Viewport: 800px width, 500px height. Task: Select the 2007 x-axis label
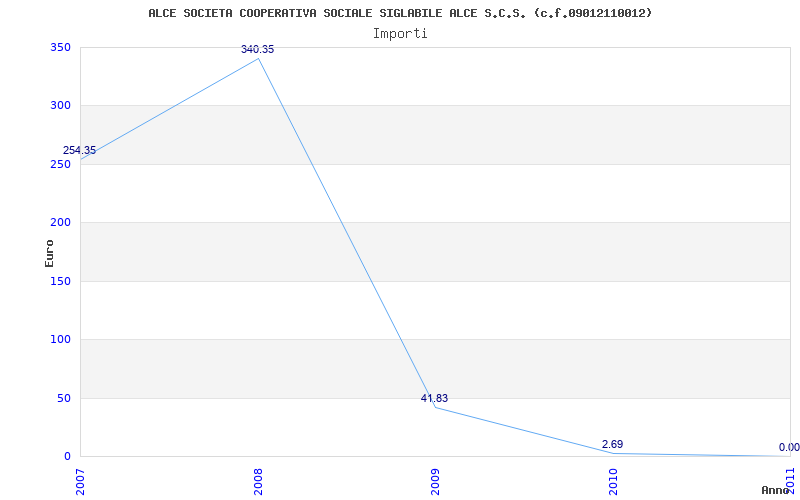(81, 482)
